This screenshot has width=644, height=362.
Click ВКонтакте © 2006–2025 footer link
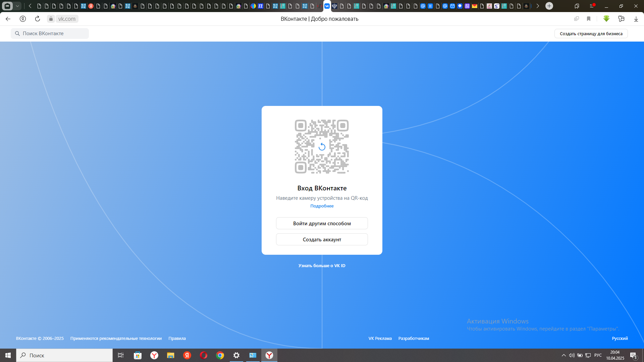40,338
